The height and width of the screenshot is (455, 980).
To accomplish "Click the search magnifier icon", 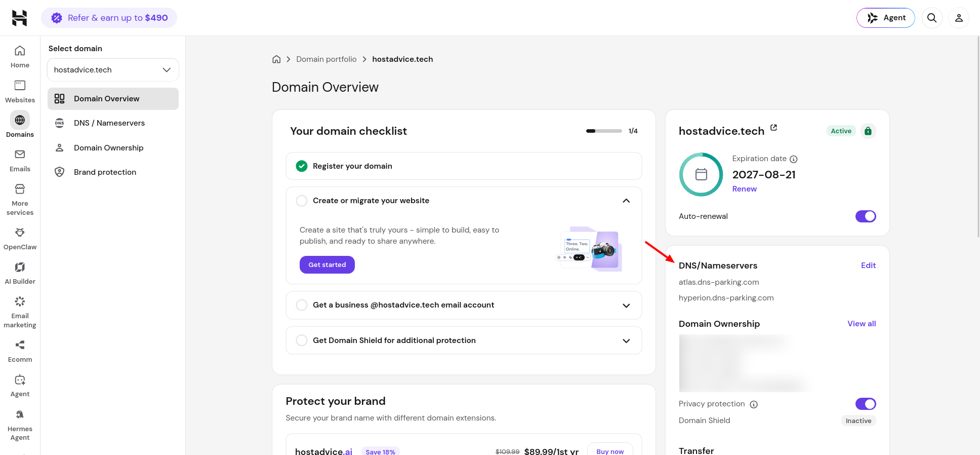I will point(932,18).
